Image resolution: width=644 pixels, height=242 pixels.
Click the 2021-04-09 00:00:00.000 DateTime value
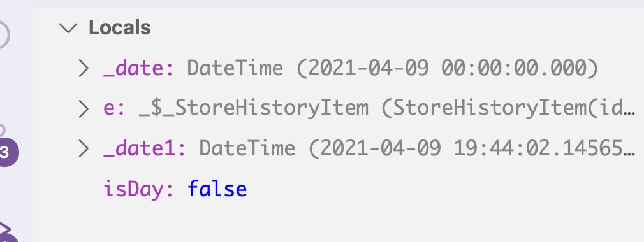(x=393, y=69)
